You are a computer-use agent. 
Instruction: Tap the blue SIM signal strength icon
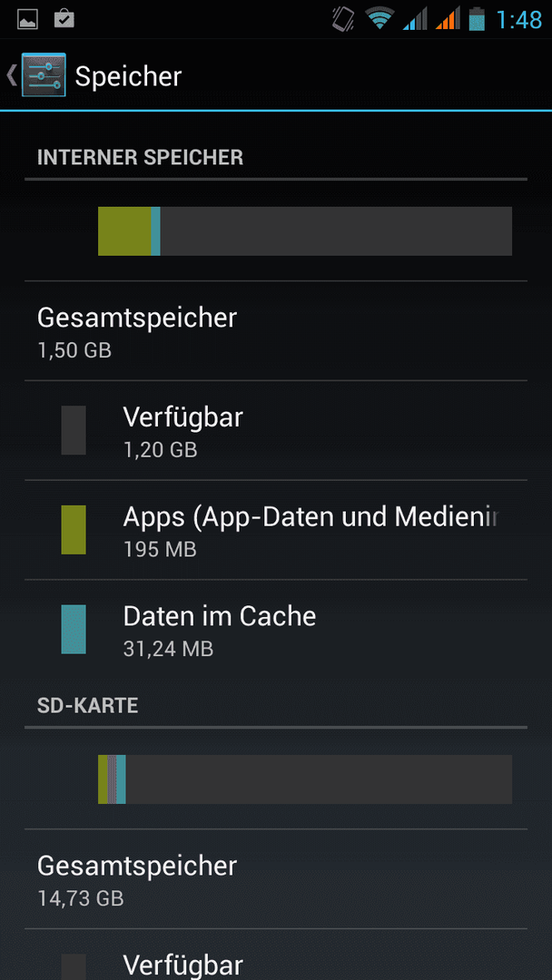415,19
